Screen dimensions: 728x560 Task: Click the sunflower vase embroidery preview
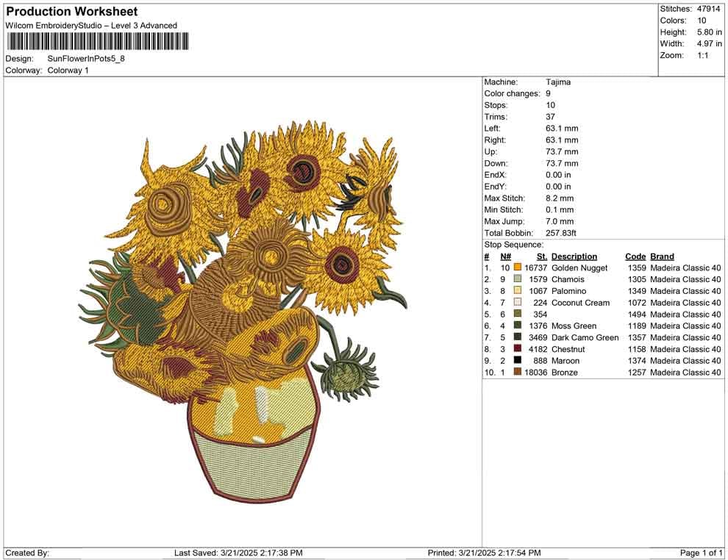pyautogui.click(x=243, y=313)
